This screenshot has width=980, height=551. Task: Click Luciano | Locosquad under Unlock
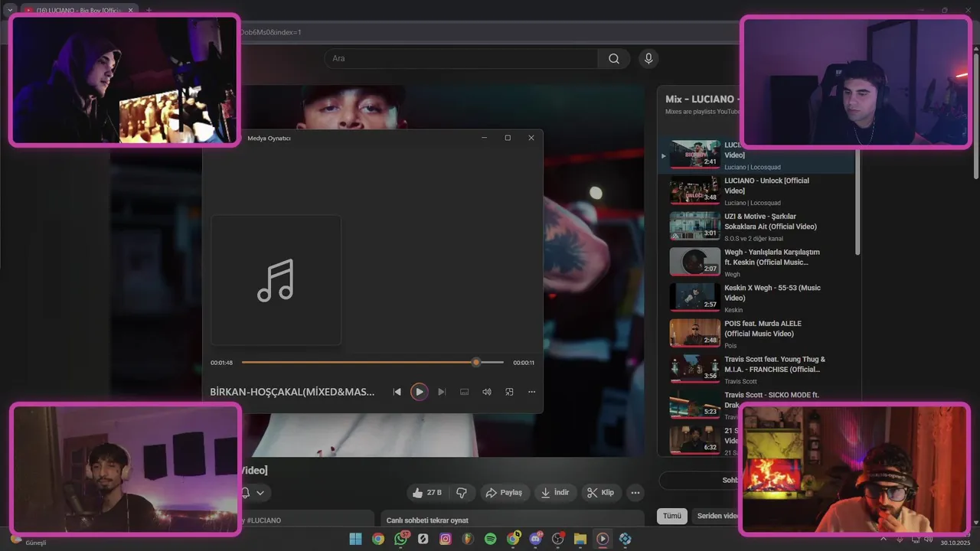(753, 203)
